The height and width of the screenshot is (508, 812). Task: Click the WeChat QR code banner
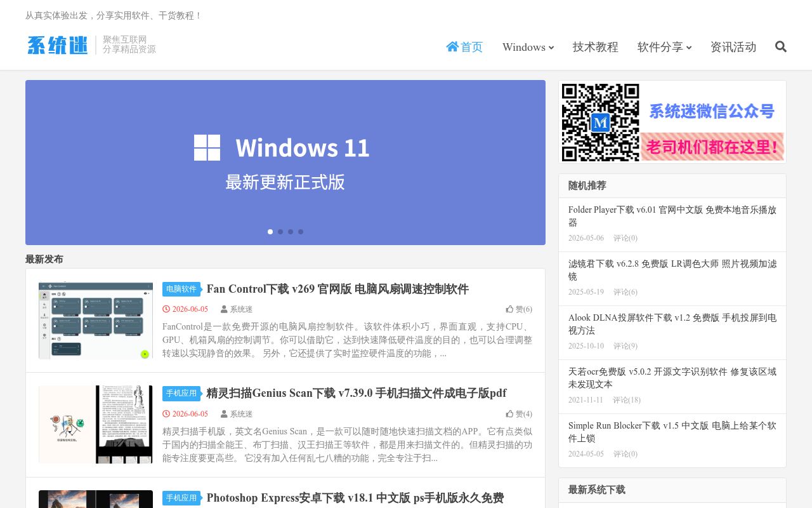(672, 122)
